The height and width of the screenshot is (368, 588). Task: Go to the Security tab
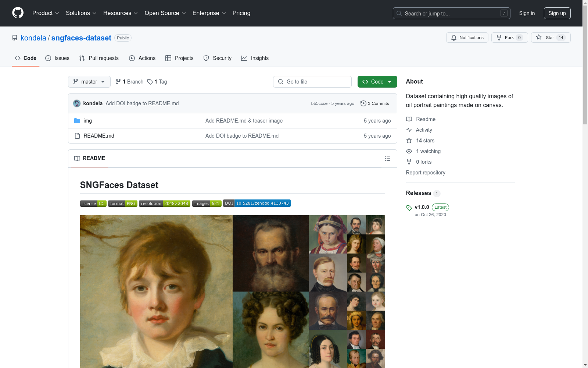(x=218, y=58)
